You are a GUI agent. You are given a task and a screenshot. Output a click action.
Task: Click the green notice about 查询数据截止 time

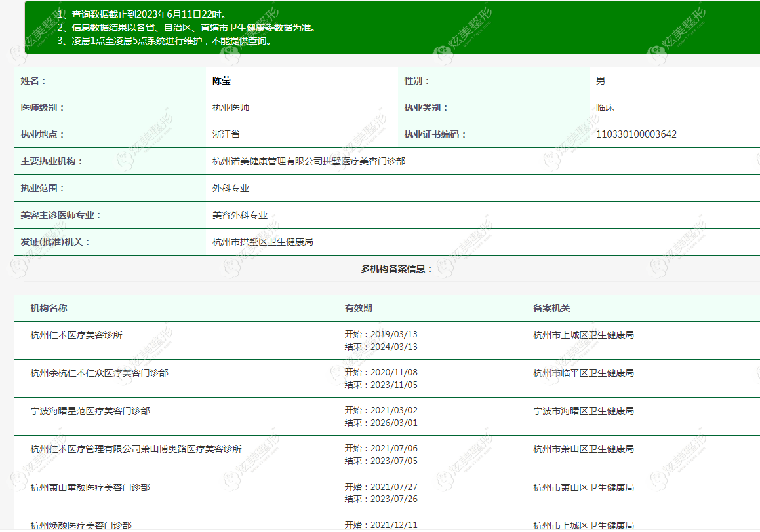pyautogui.click(x=148, y=14)
